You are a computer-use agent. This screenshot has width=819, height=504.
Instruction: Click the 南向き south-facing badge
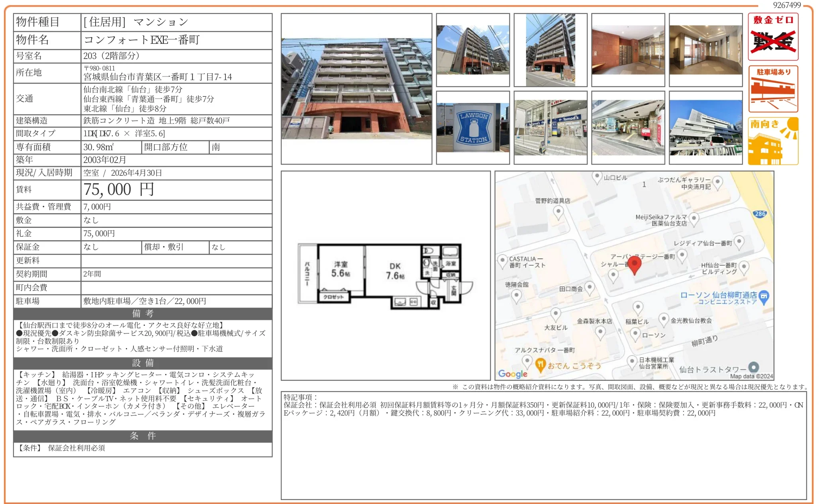pos(773,140)
